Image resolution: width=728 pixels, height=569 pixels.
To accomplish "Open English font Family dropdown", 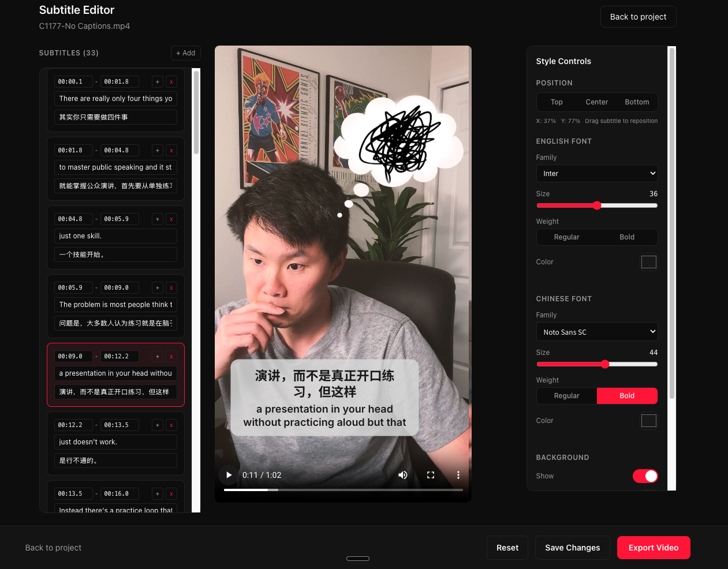I will coord(597,174).
